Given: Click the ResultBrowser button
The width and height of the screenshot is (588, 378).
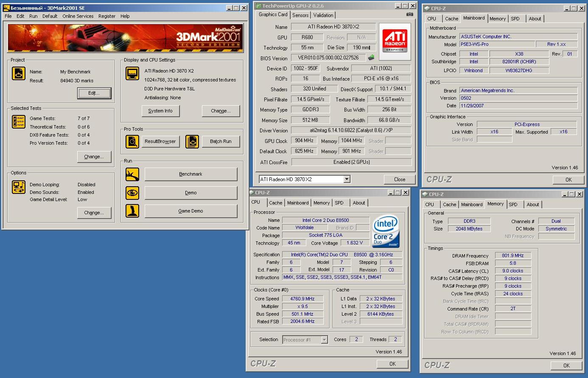Looking at the screenshot, I should (x=160, y=142).
